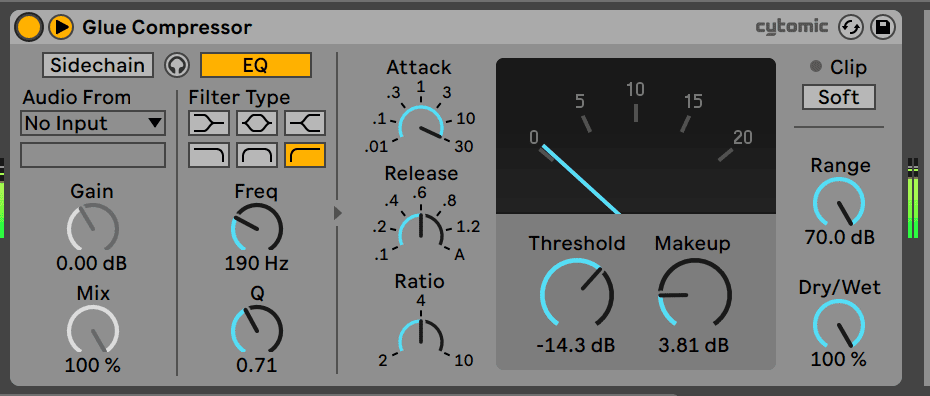Select the low shelf filter type
This screenshot has height=396, width=930.
click(208, 123)
